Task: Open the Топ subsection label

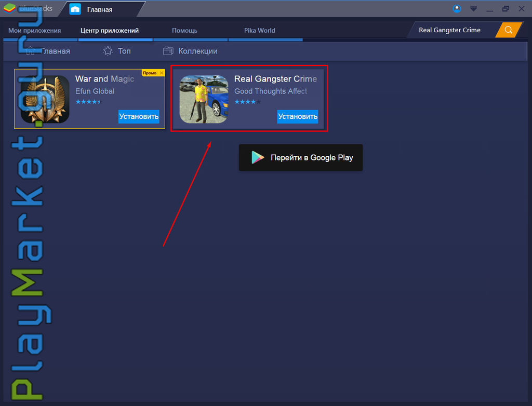Action: pos(124,51)
